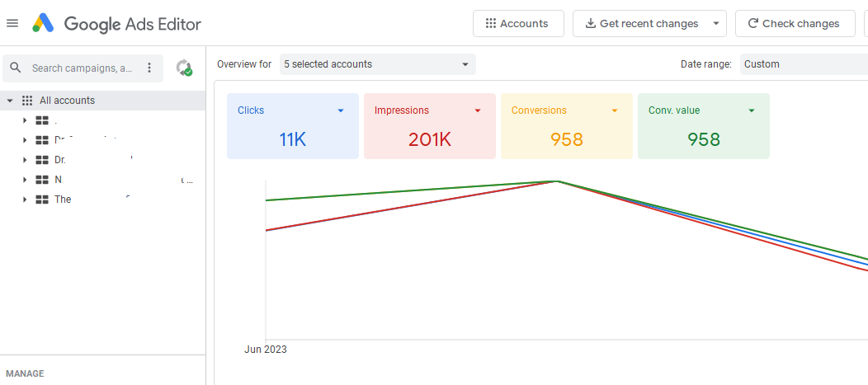
Task: Open the '5 selected accounts' overview dropdown
Action: (x=377, y=64)
